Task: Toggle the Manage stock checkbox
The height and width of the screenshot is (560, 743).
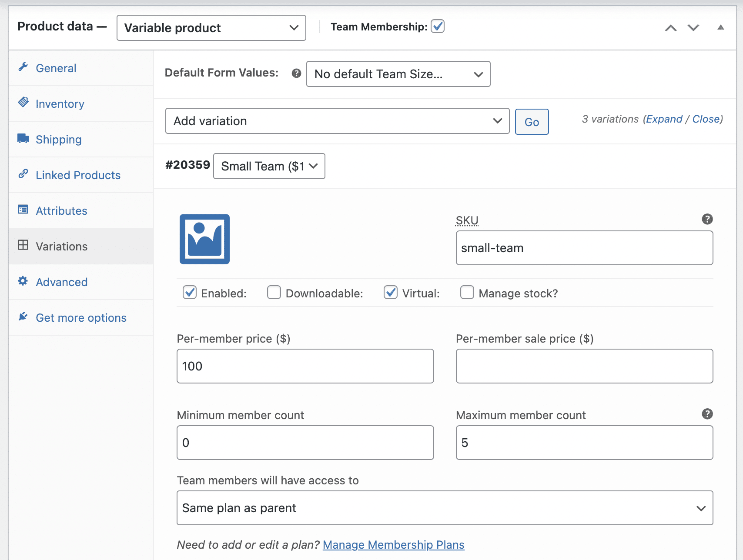Action: pos(467,293)
